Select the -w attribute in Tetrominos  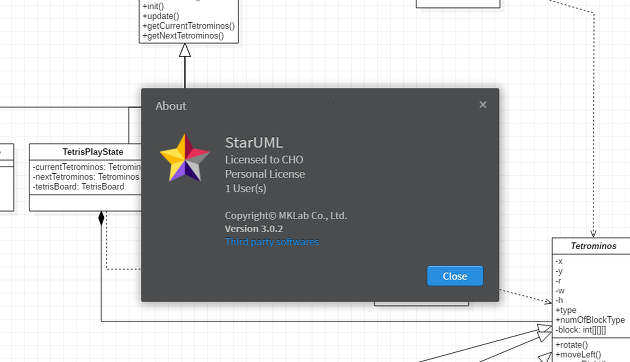pos(560,290)
